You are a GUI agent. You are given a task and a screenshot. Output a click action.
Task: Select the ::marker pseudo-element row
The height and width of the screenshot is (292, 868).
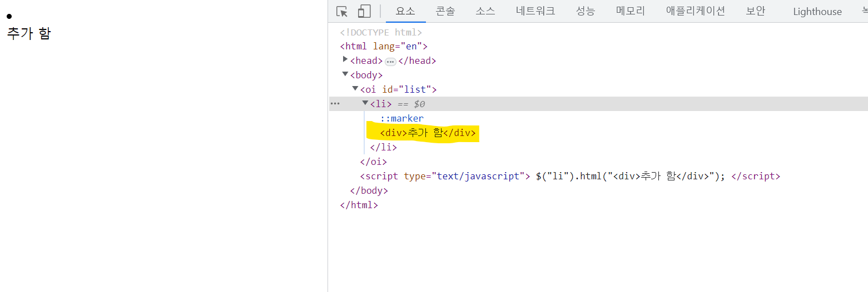tap(402, 118)
